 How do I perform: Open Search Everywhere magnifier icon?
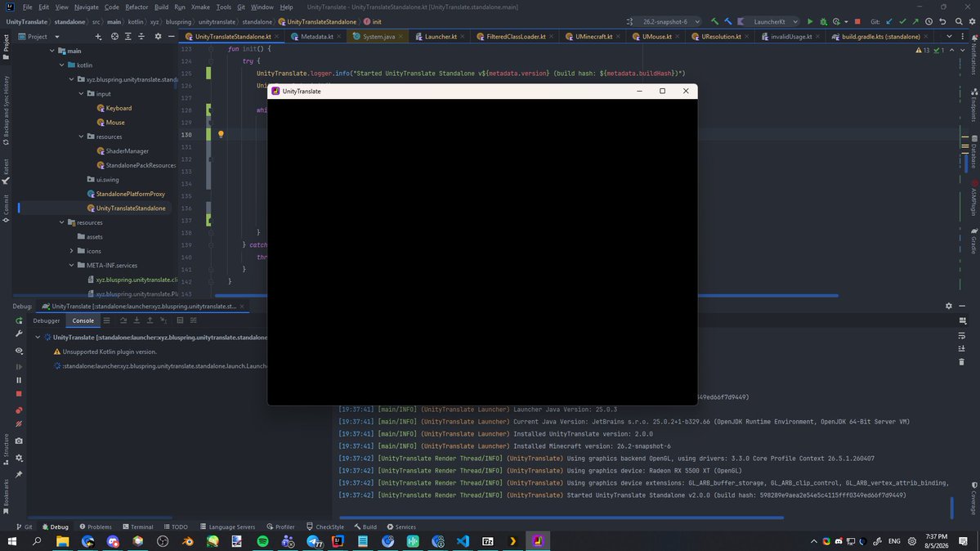point(959,21)
